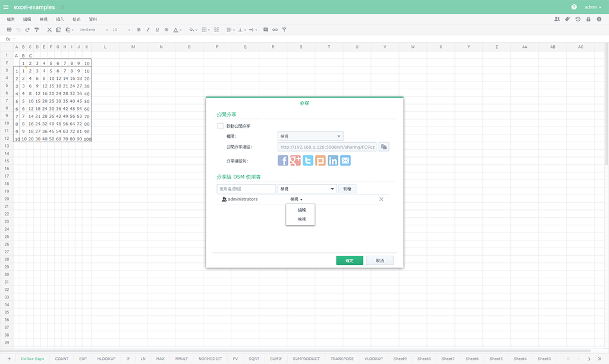The image size is (609, 364).
Task: Click the copy icon in toolbar
Action: (59, 30)
